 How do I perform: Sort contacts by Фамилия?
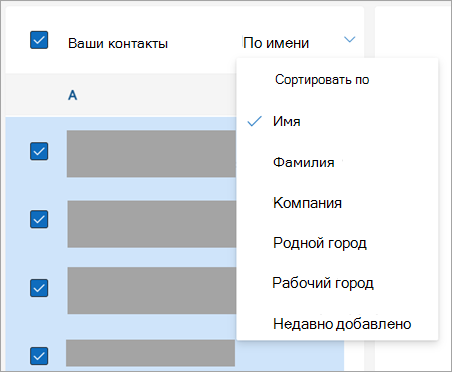[x=303, y=162]
